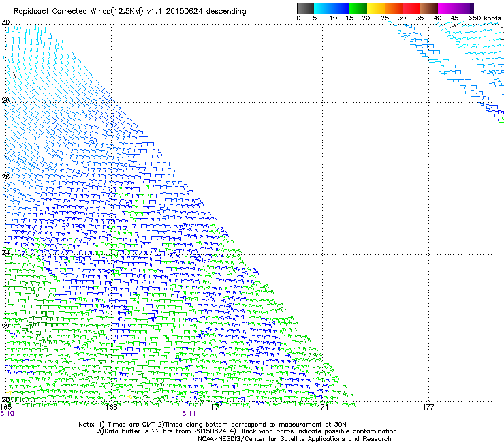
Task: Click the NOAA/NESDIS credit line
Action: tap(294, 439)
